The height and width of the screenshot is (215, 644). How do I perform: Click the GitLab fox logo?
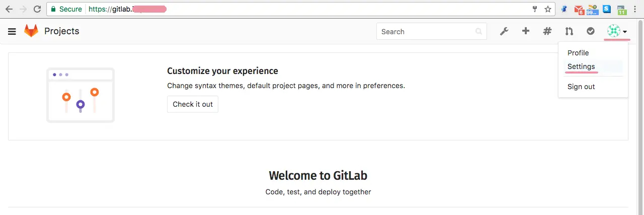(31, 31)
